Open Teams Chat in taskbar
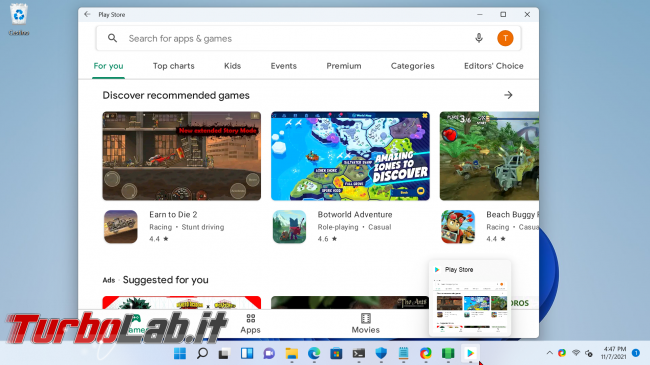This screenshot has width=650, height=365. (269, 353)
